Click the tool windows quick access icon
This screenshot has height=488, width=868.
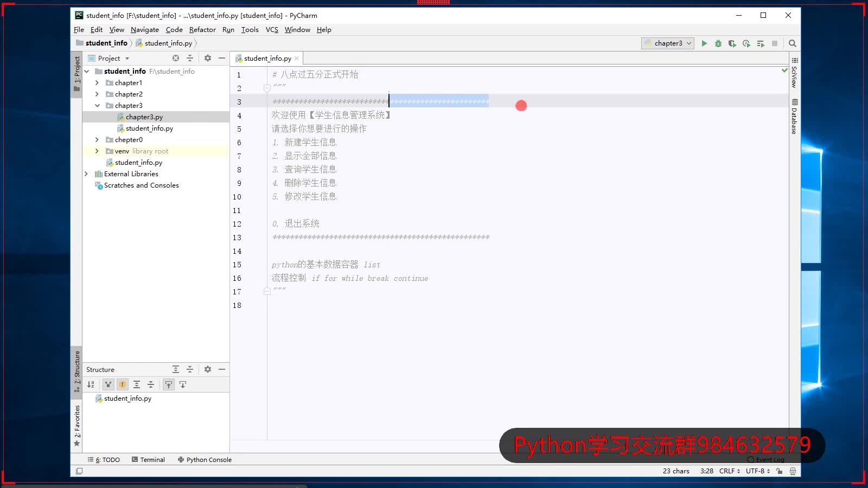point(79,471)
